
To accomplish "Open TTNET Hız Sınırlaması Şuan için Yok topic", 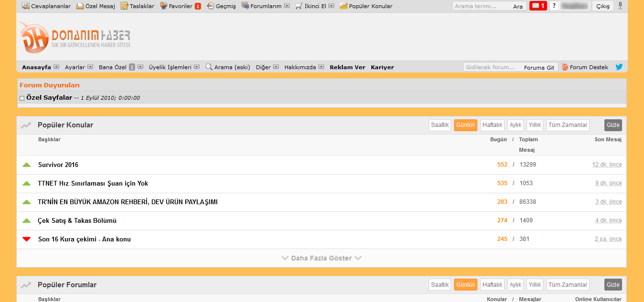I will tap(93, 184).
